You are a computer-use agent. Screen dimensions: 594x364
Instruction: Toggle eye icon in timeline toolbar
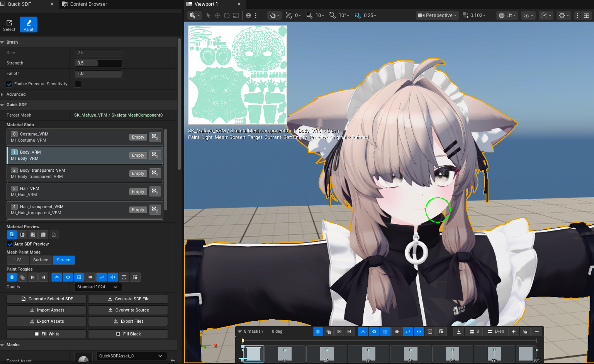374,332
